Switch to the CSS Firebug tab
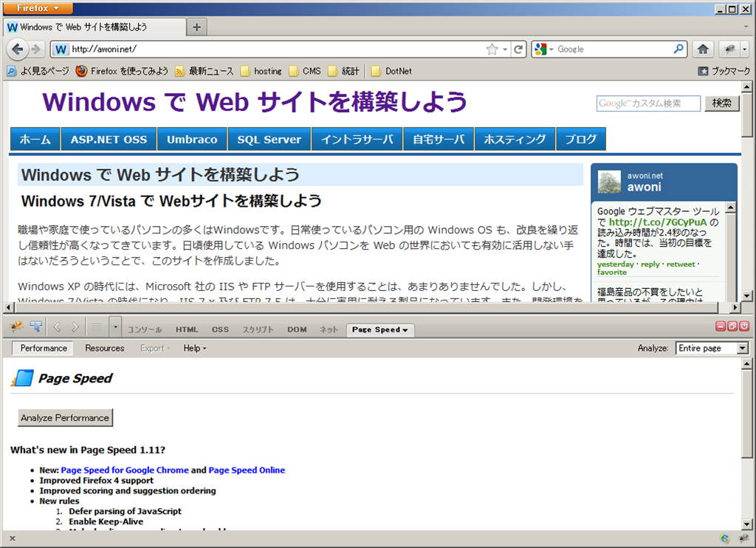This screenshot has height=548, width=756. [x=220, y=329]
